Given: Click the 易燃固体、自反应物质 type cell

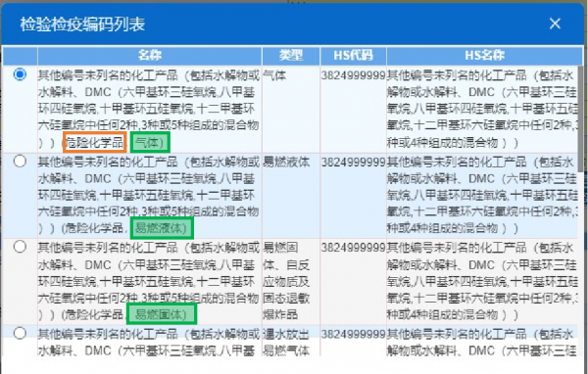Looking at the screenshot, I should point(286,281).
